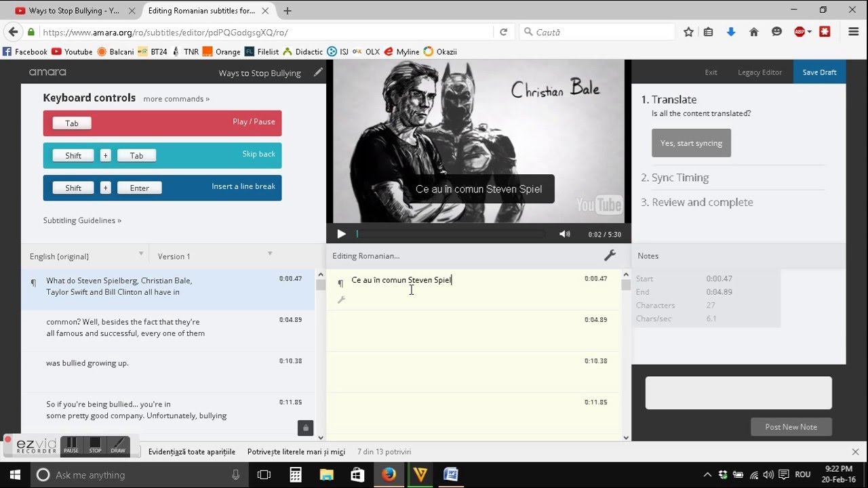Mute the video with the speaker icon
The image size is (868, 488).
tap(564, 234)
